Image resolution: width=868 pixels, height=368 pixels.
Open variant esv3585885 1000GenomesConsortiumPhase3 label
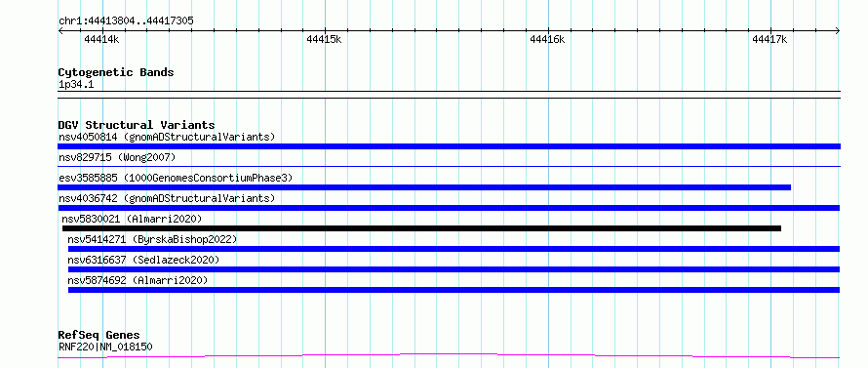click(x=176, y=178)
